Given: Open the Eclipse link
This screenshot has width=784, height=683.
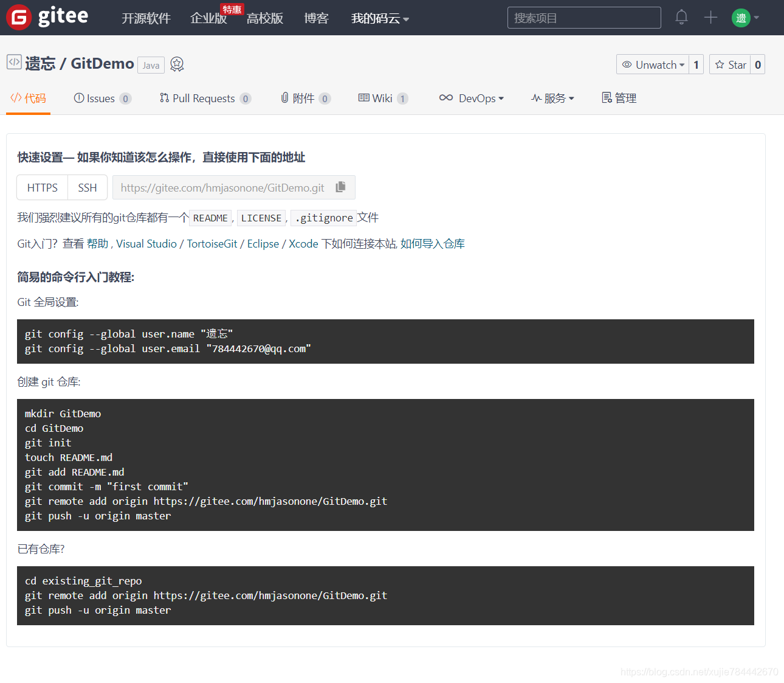Looking at the screenshot, I should 263,243.
